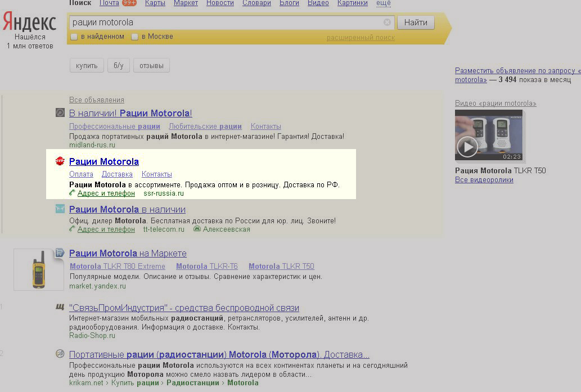Open 'Адрес и телефон' for tt-telecom.ru
Image resolution: width=581 pixels, height=392 pixels.
[106, 229]
